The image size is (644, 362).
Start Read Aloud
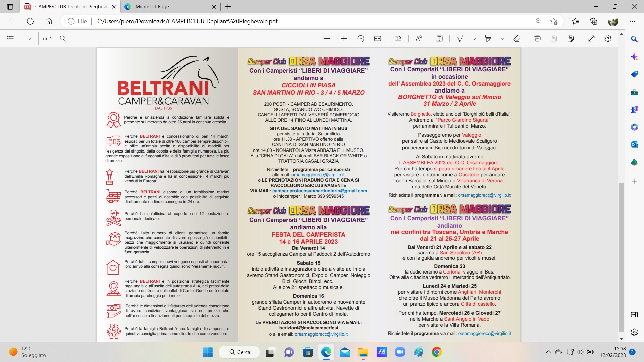[x=419, y=39]
